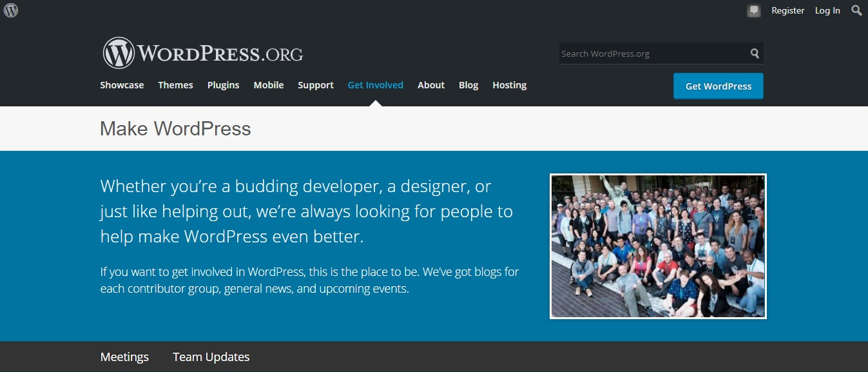The width and height of the screenshot is (868, 372).
Task: Click the WordPress logo in the admin bar
Action: click(x=10, y=10)
